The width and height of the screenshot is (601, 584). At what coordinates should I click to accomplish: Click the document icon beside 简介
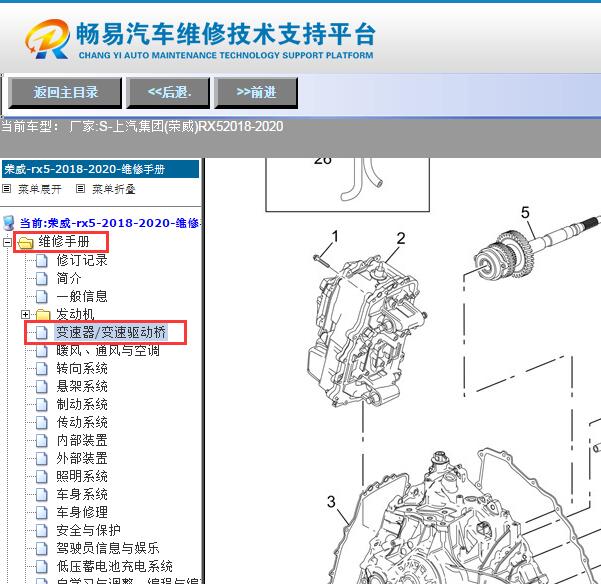(42, 279)
